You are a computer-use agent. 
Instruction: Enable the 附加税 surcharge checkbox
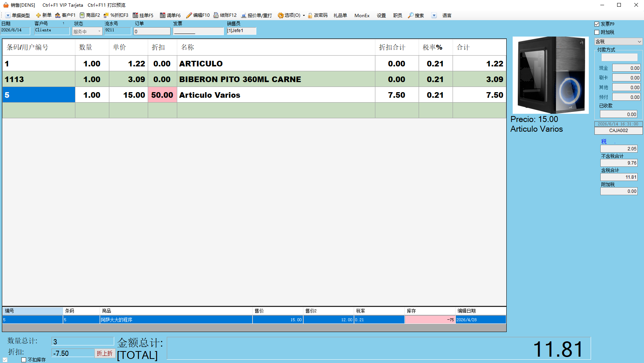[x=597, y=32]
